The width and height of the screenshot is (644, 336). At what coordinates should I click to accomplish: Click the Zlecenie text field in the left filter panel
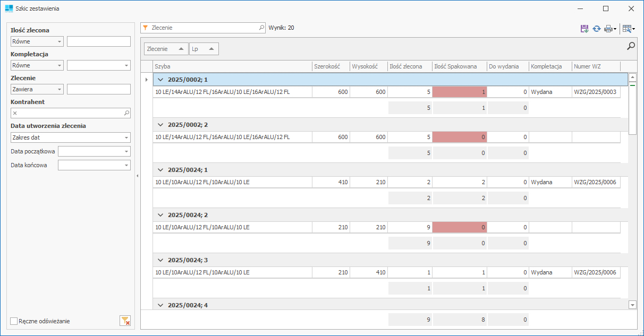pyautogui.click(x=98, y=89)
